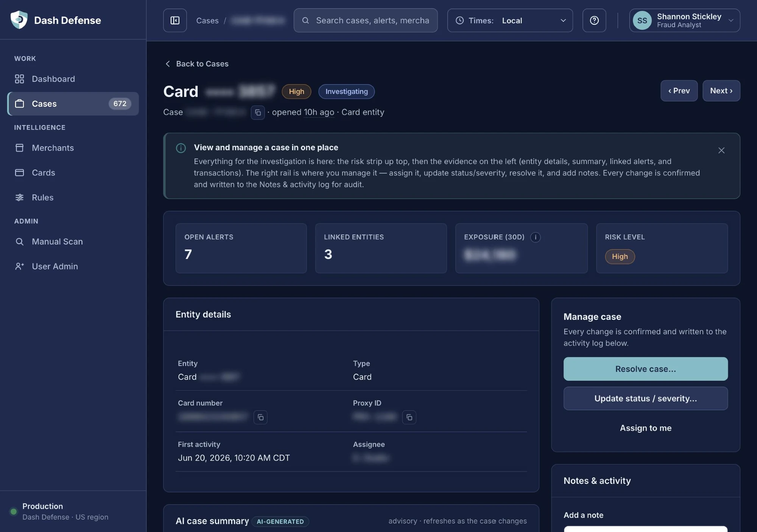The width and height of the screenshot is (757, 532).
Task: Click the AI-GENERATED badge
Action: (280, 521)
